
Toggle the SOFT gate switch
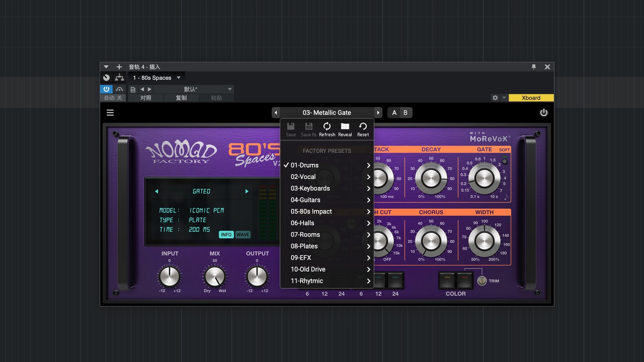pyautogui.click(x=504, y=161)
